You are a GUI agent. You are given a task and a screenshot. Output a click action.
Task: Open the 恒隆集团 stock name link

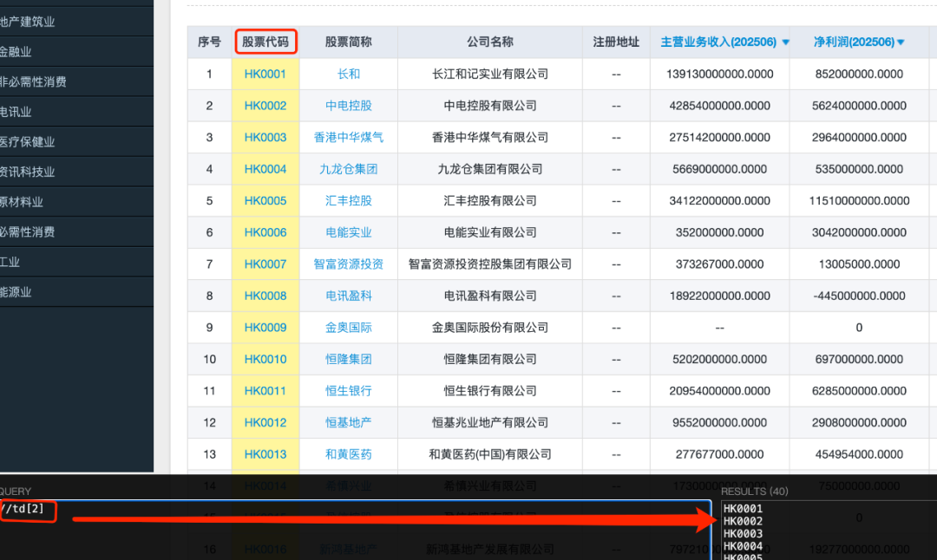coord(349,359)
